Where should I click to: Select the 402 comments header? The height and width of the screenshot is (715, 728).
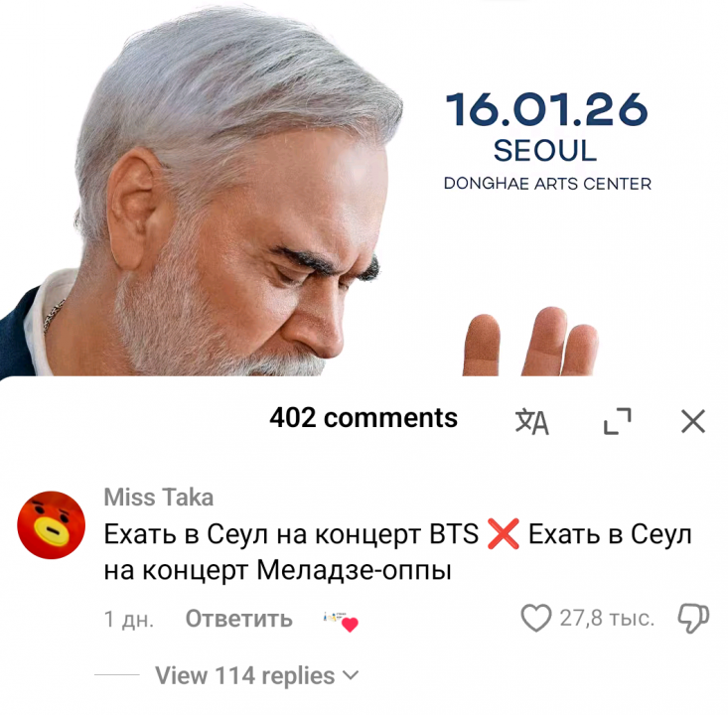(x=364, y=417)
